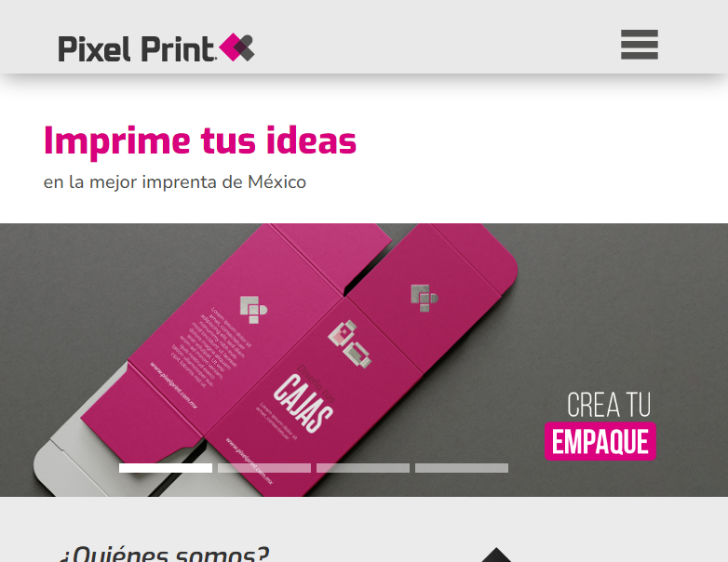Jump to the third carousel slide indicator
This screenshot has width=728, height=562.
(x=363, y=468)
